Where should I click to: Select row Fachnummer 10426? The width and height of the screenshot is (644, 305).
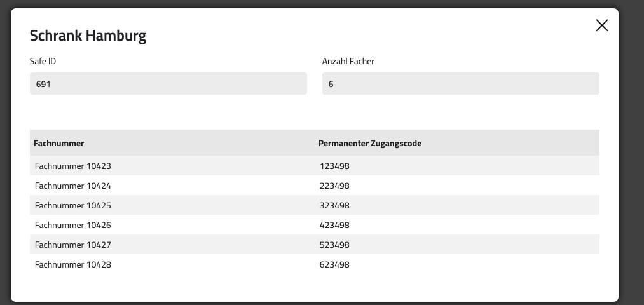point(73,225)
